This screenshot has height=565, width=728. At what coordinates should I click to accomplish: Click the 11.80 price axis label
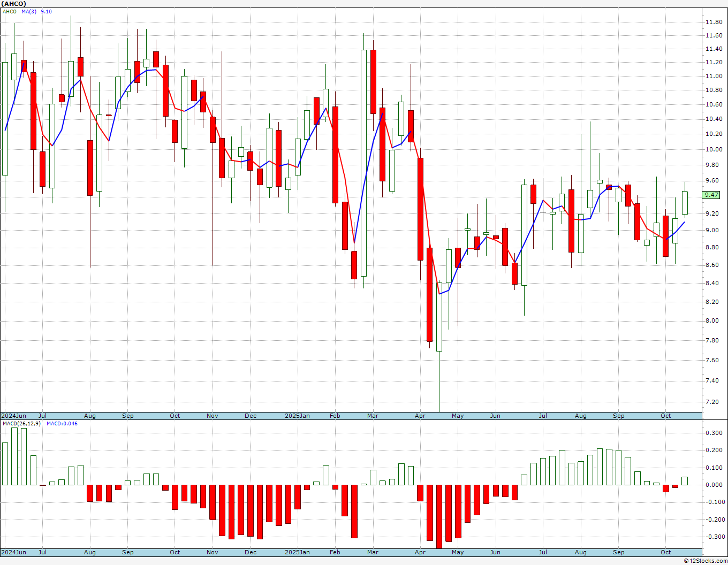(714, 22)
